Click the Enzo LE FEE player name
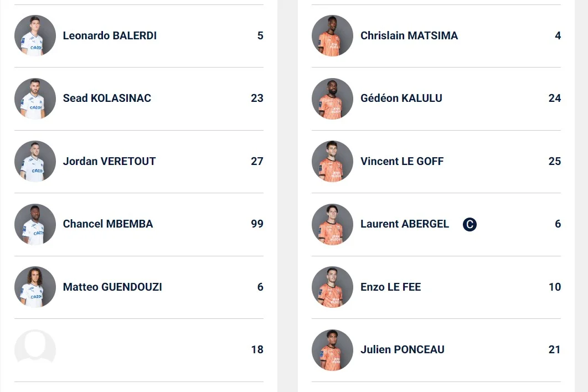588x392 pixels. click(x=390, y=287)
